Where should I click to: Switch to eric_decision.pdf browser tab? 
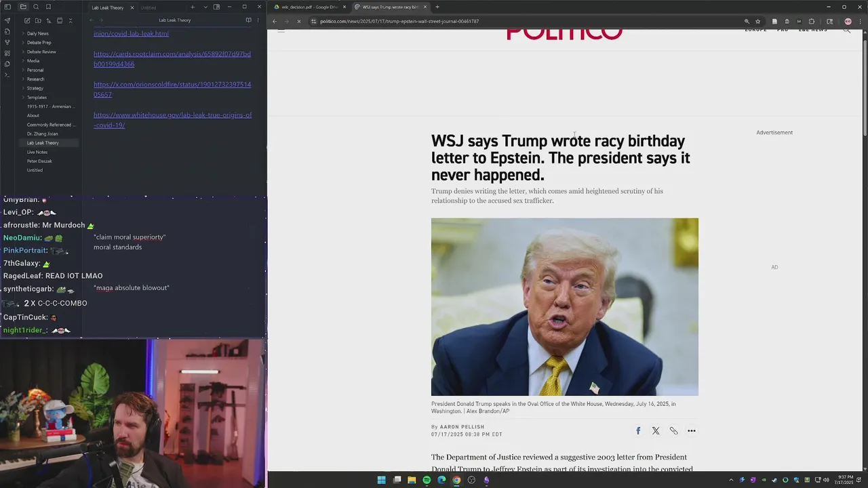pos(309,7)
